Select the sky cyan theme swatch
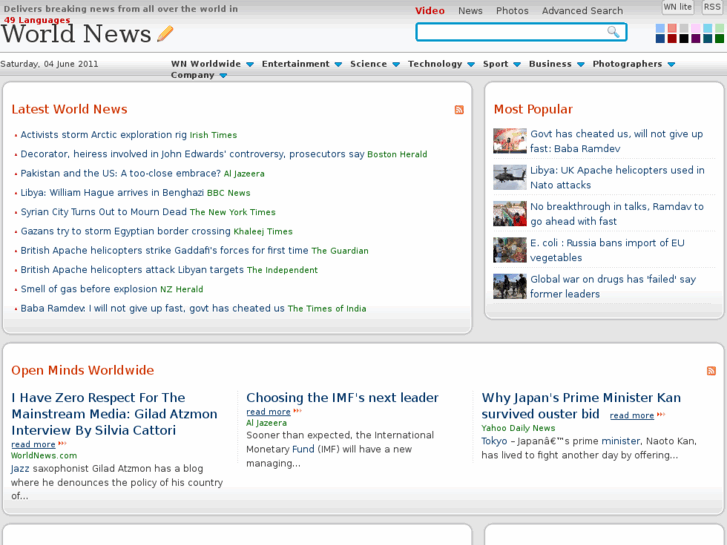 pos(707,28)
